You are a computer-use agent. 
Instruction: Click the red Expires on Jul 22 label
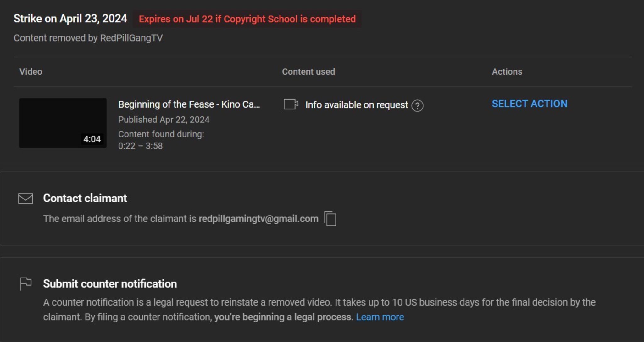click(x=247, y=19)
